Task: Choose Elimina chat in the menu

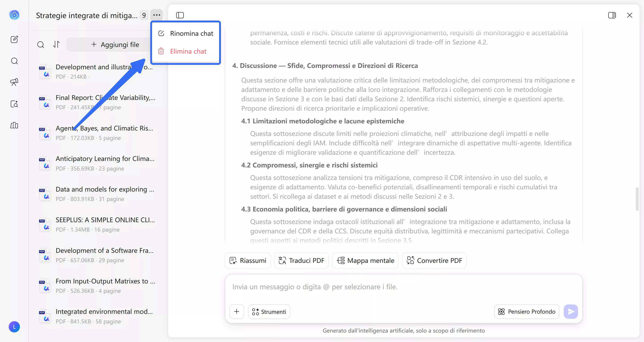Action: 186,51
